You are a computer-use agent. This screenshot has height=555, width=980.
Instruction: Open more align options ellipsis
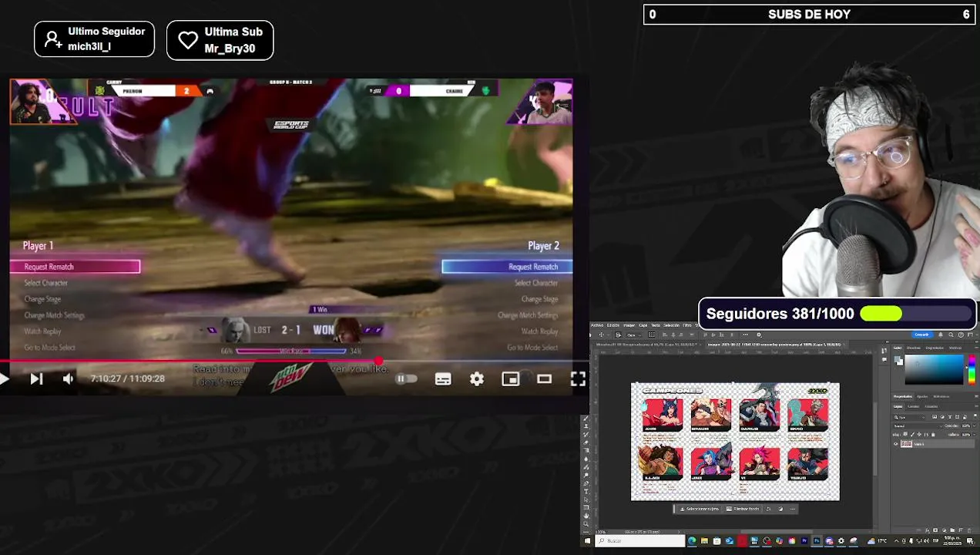746,335
